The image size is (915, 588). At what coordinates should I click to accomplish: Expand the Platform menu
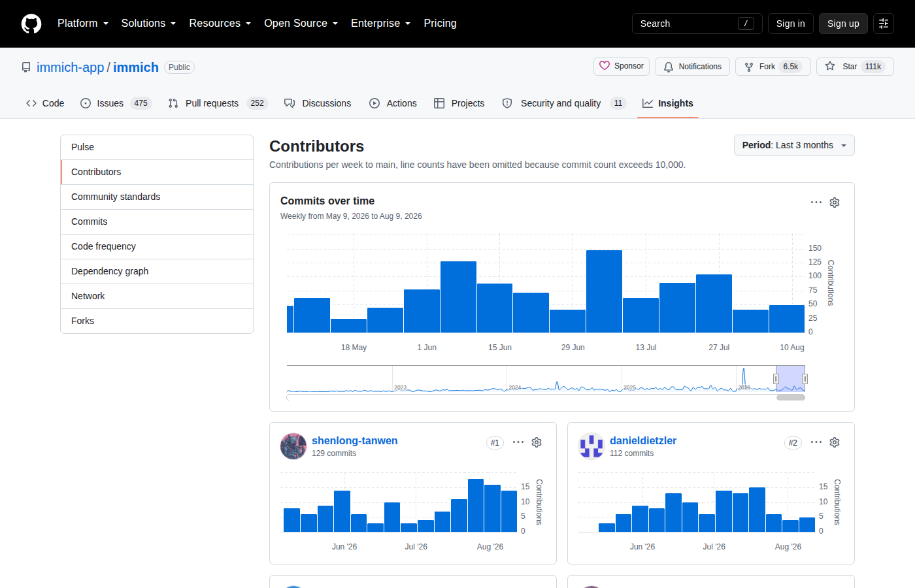83,23
